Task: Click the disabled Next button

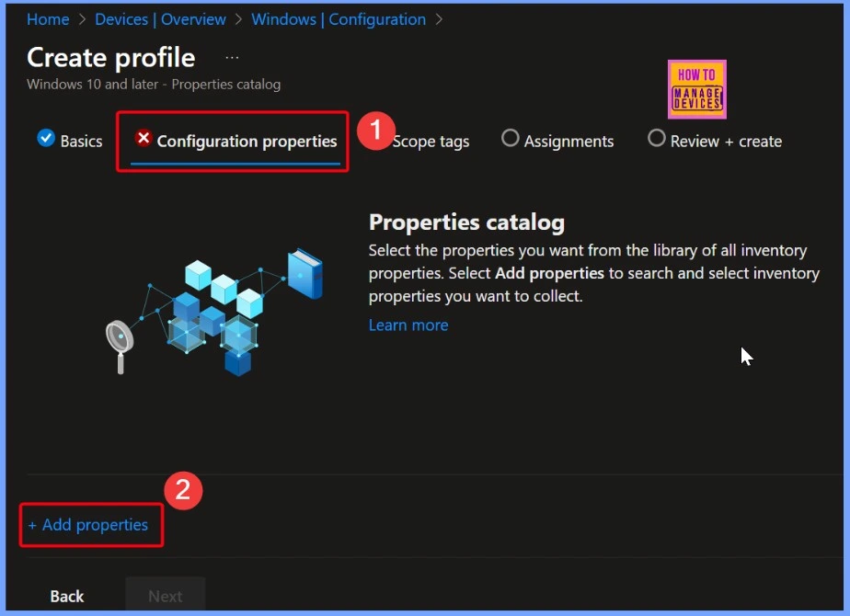Action: [x=166, y=596]
